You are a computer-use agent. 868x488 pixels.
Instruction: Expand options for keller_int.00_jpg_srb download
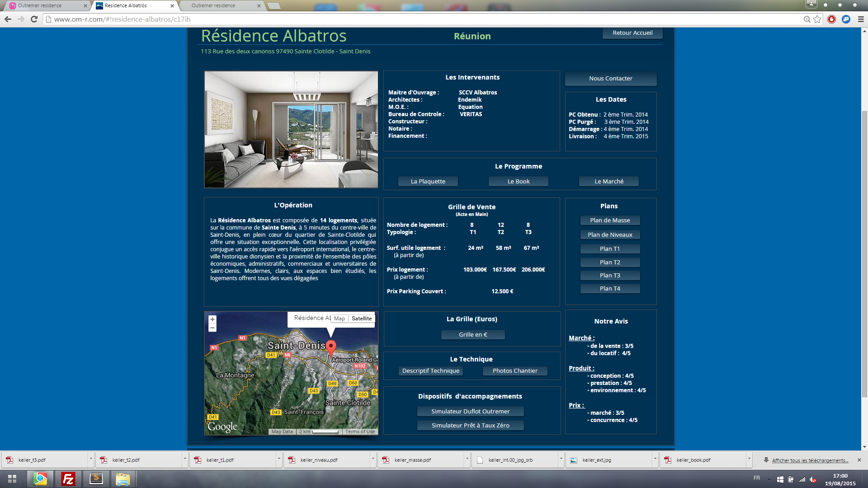pyautogui.click(x=561, y=459)
